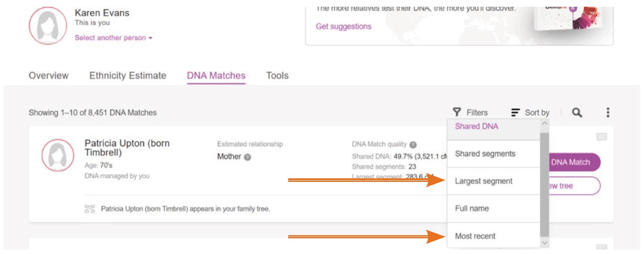Sort matches by Most recent
644x254 pixels.
(475, 236)
